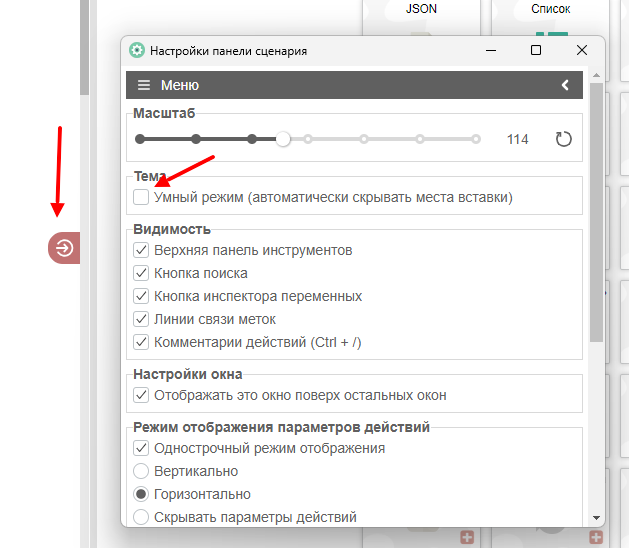The height and width of the screenshot is (548, 629).
Task: Open the hamburger menu icon
Action: 144,85
